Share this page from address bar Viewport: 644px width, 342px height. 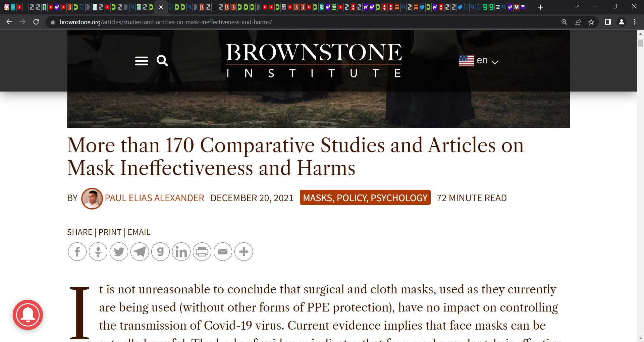578,22
